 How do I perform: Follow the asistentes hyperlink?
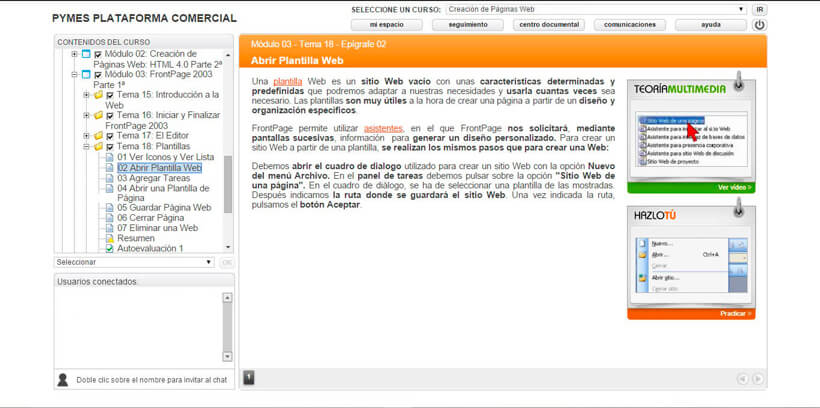383,128
